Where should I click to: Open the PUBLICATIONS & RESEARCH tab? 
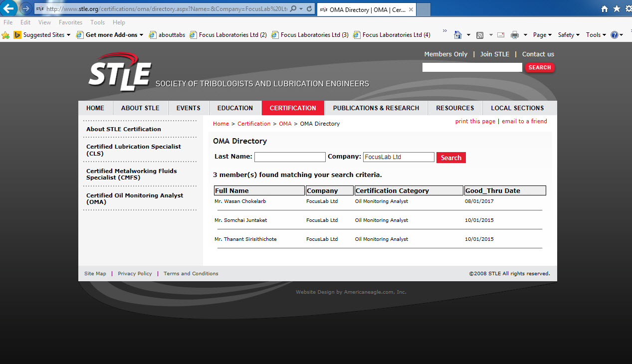(376, 108)
